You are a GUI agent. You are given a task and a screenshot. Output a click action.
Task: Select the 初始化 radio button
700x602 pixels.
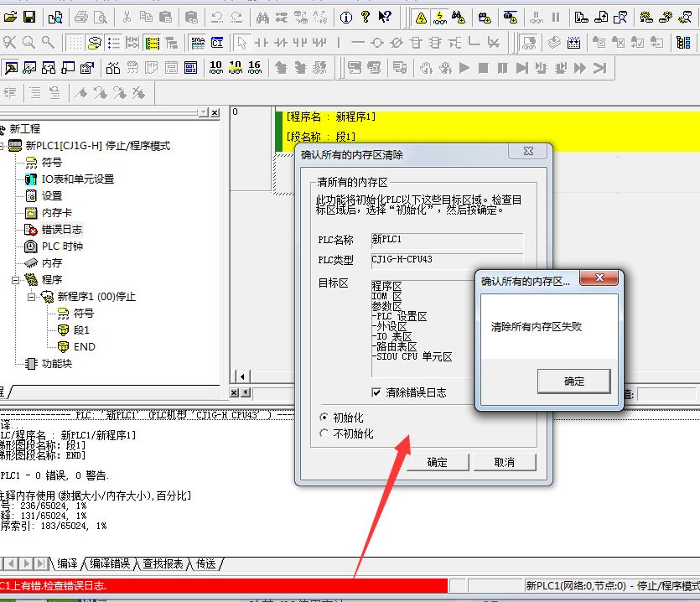[x=324, y=418]
